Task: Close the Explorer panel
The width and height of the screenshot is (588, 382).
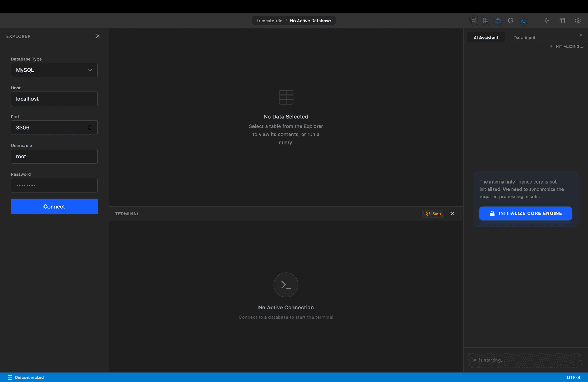Action: [x=98, y=36]
